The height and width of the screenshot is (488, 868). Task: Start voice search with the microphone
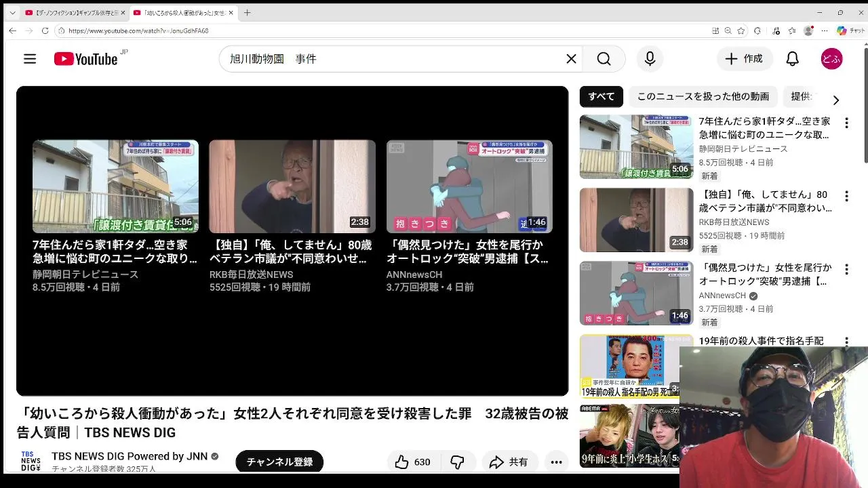(650, 59)
